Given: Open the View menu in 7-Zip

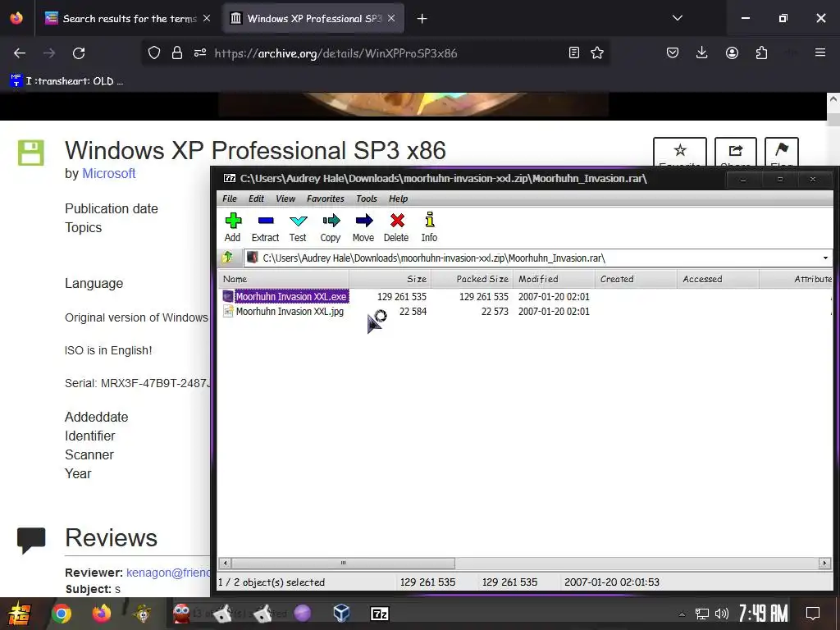Looking at the screenshot, I should pyautogui.click(x=285, y=199).
